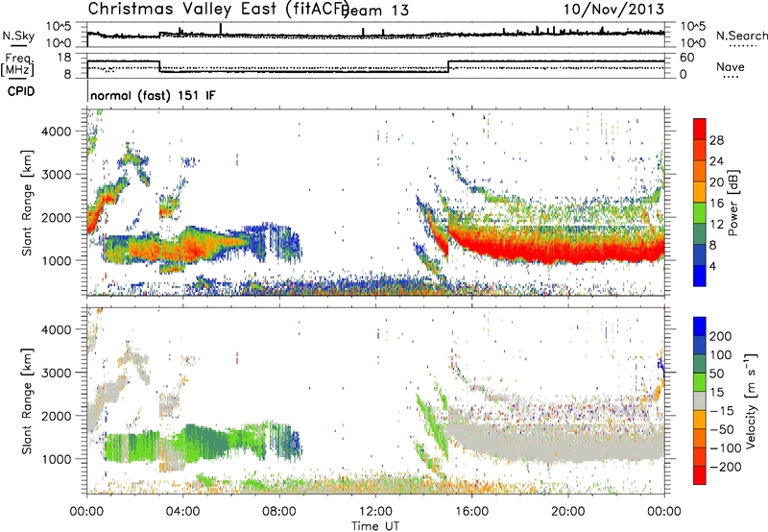The width and height of the screenshot is (768, 532).
Task: Pick the red bottom segment of Velocity colorbar
Action: pyautogui.click(x=700, y=475)
